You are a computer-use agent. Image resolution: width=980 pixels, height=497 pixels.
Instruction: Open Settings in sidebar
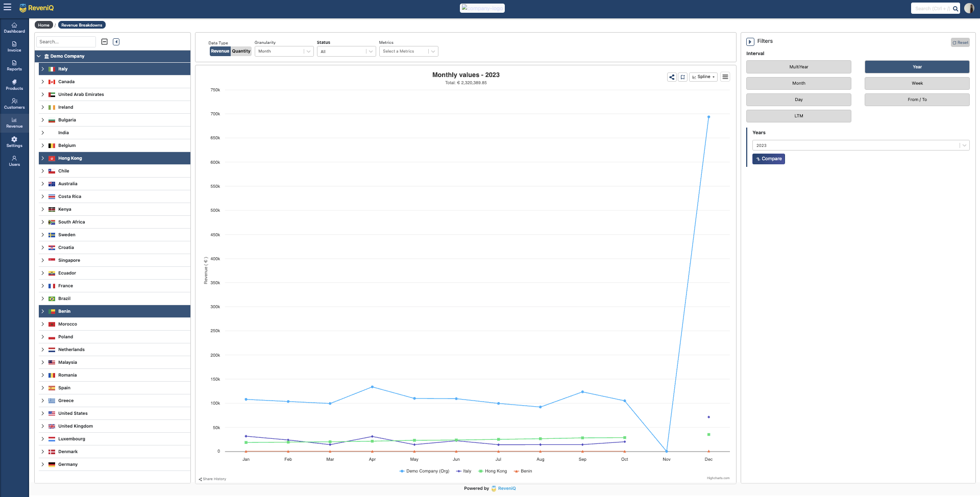pos(14,142)
